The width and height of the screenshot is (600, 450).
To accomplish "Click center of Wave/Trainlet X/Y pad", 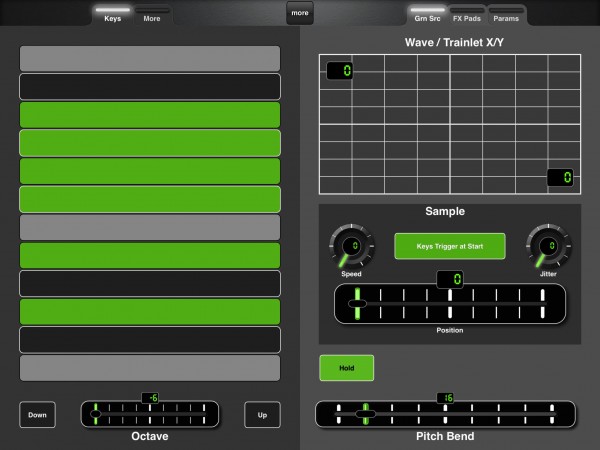I will click(x=450, y=124).
